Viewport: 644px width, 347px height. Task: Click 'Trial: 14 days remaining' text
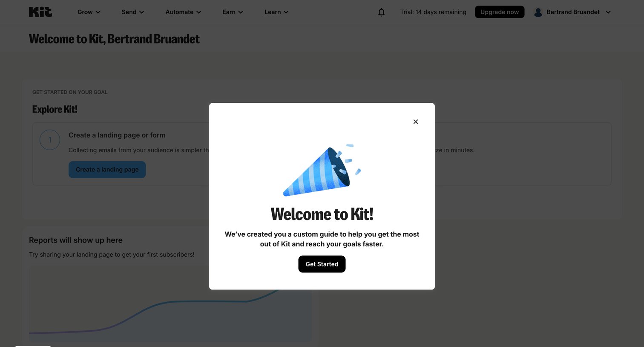click(x=433, y=12)
